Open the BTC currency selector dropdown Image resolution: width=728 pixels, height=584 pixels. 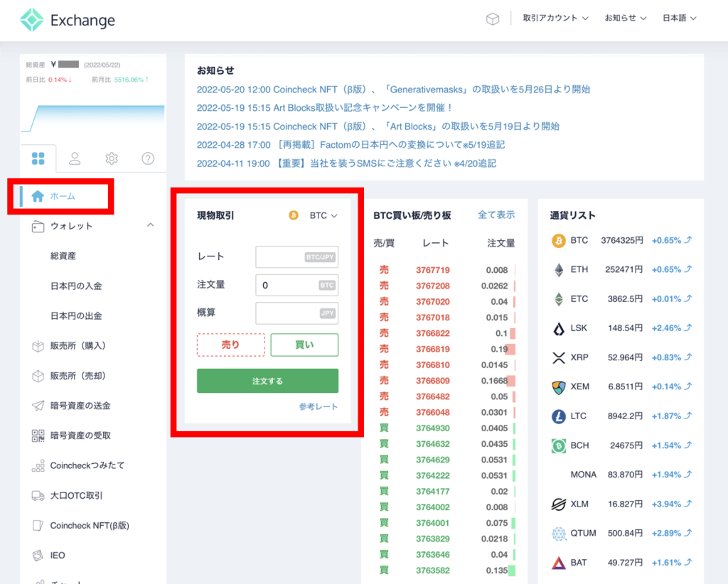pyautogui.click(x=323, y=216)
